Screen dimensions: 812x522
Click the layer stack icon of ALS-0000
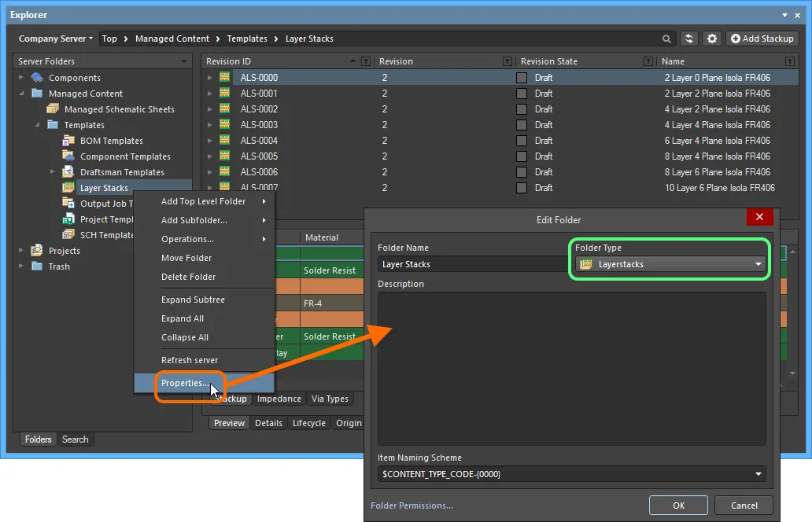[x=224, y=77]
